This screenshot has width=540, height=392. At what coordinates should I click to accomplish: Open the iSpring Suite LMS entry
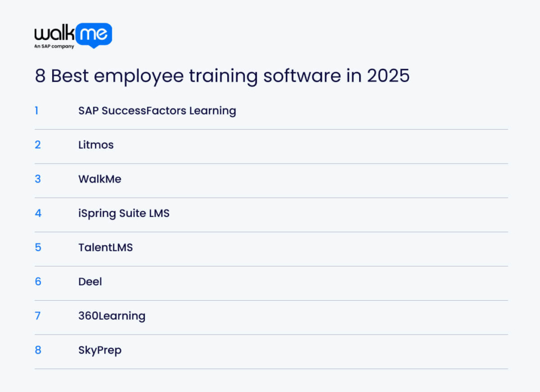click(x=123, y=213)
